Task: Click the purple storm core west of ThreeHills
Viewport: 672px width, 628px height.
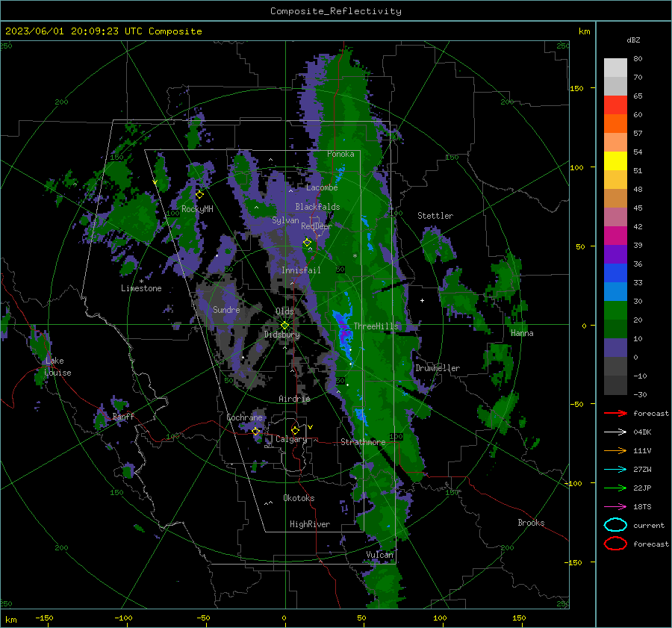Action: tap(343, 332)
